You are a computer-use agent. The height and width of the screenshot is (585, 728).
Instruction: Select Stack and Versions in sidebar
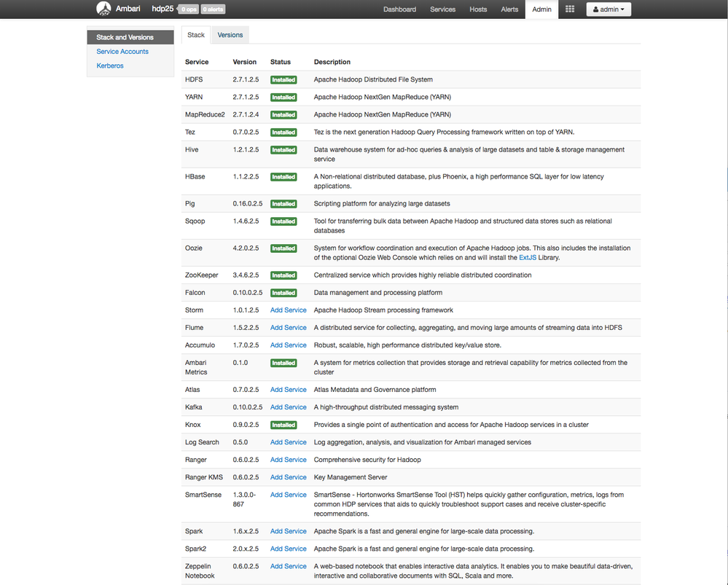click(130, 37)
